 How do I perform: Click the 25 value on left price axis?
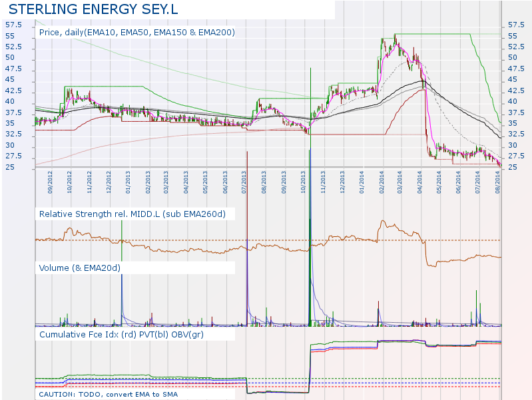pos(10,167)
